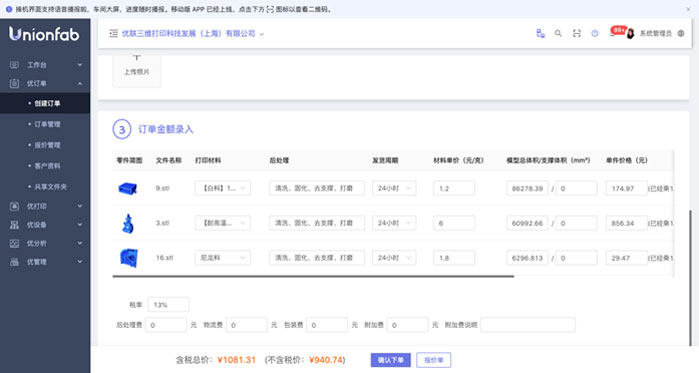Open the 尼龙料 material dropdown for 16.stl
Viewport: 699px width, 373px height.
[222, 258]
